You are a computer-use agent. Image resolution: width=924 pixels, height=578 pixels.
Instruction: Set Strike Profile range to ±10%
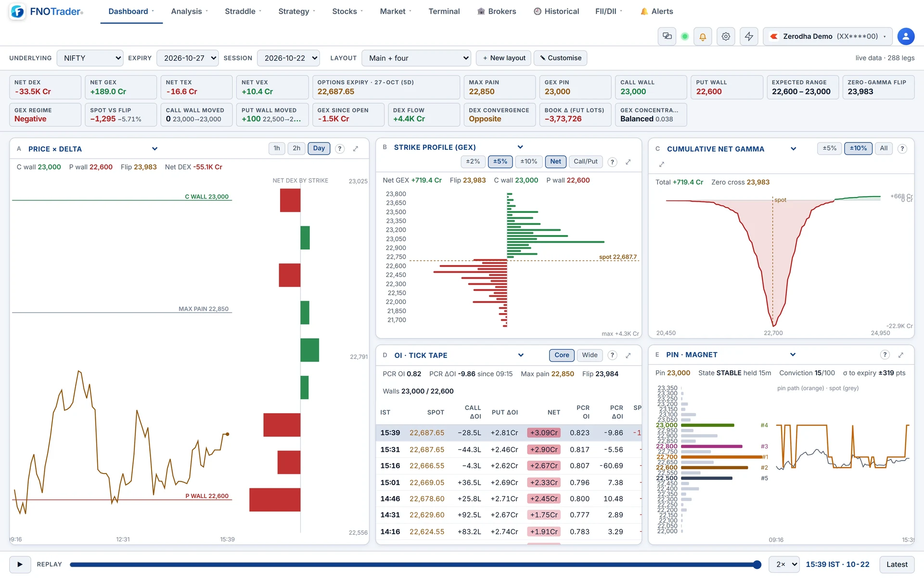tap(528, 162)
